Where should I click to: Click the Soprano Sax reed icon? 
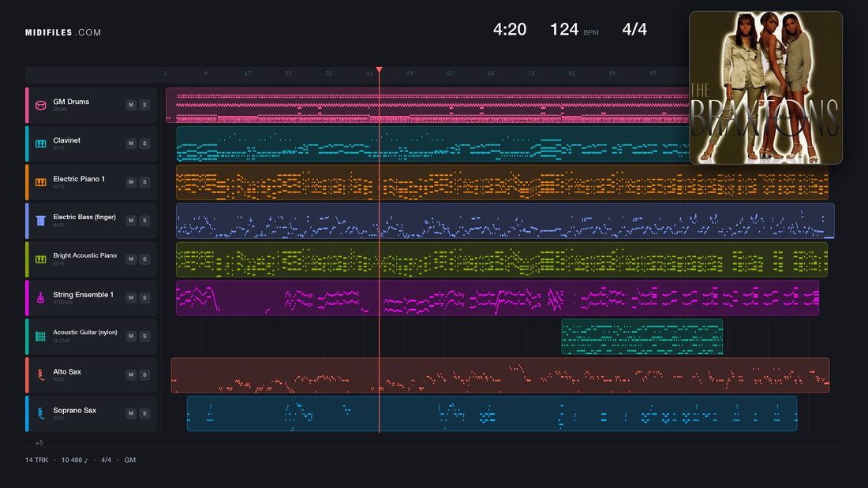[x=40, y=413]
